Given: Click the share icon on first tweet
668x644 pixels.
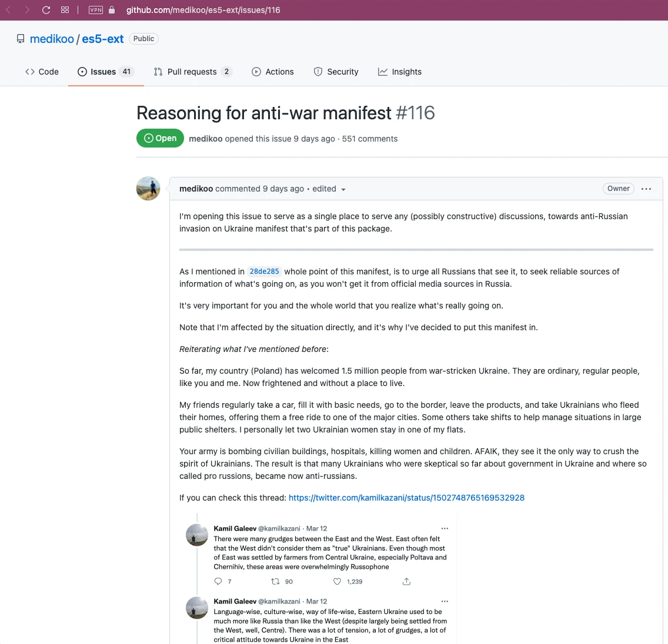Looking at the screenshot, I should pos(406,582).
